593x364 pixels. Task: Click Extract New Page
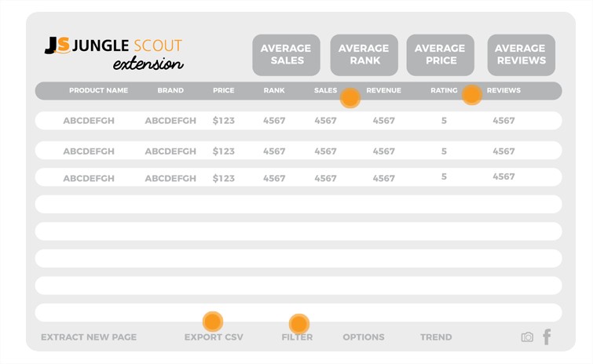tap(89, 337)
